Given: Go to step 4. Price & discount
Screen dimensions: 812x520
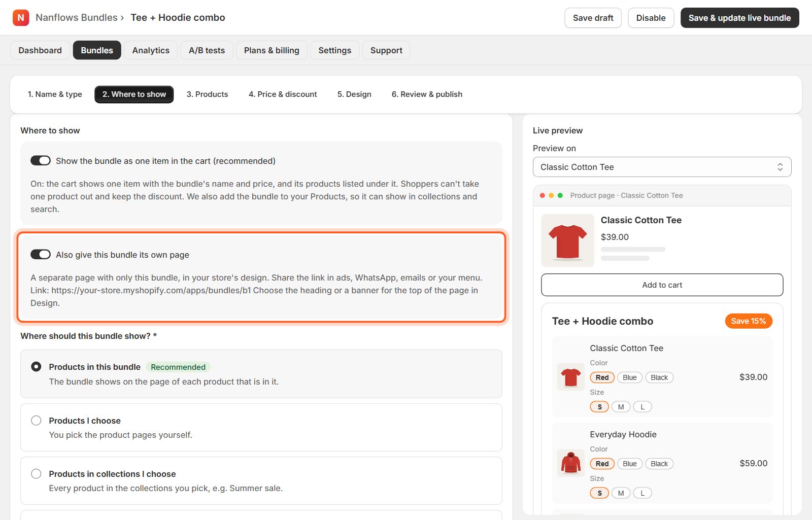Looking at the screenshot, I should [x=283, y=94].
